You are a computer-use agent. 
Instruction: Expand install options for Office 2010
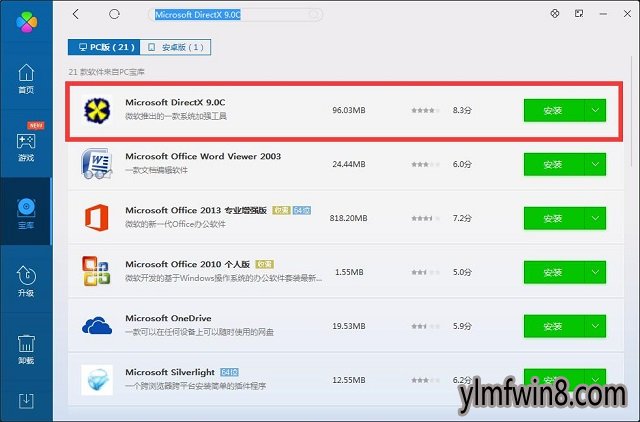coord(596,272)
